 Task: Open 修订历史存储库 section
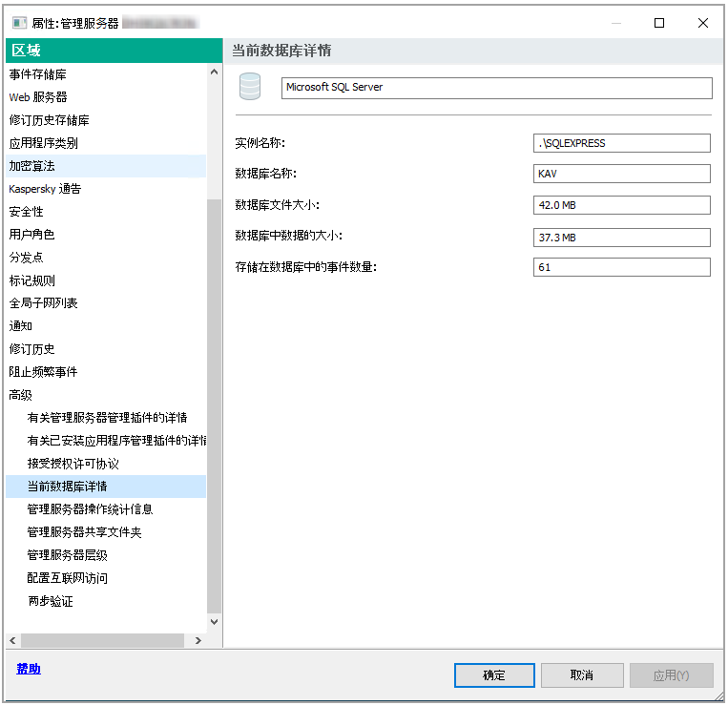tap(106, 120)
